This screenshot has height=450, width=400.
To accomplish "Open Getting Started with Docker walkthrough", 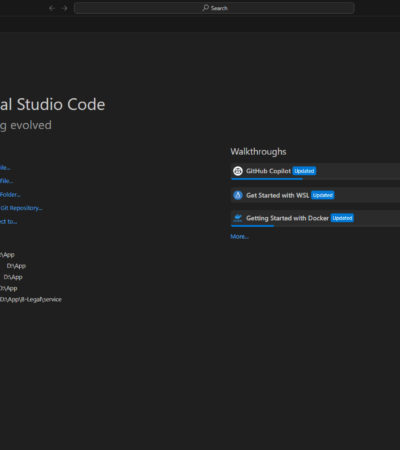I will pyautogui.click(x=315, y=218).
